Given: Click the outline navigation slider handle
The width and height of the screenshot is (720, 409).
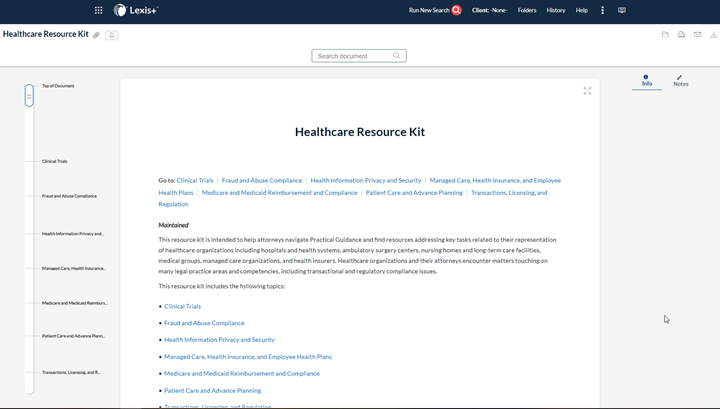Looking at the screenshot, I should (x=29, y=95).
